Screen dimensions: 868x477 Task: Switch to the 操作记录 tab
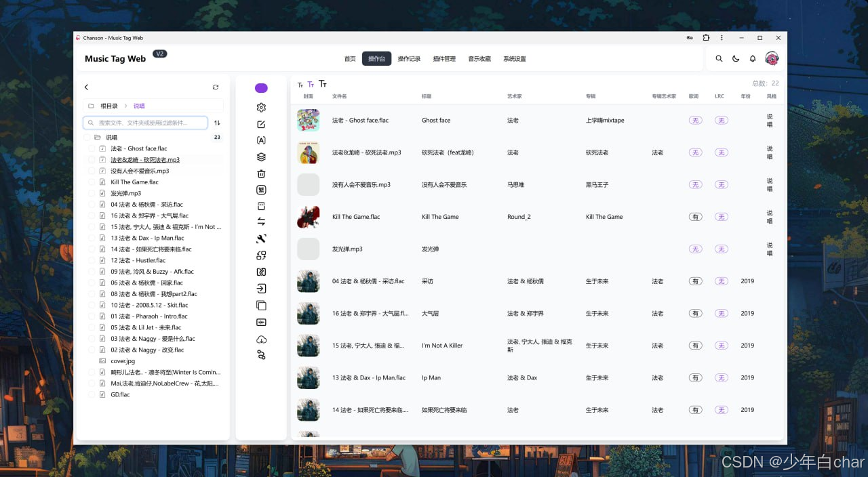409,59
